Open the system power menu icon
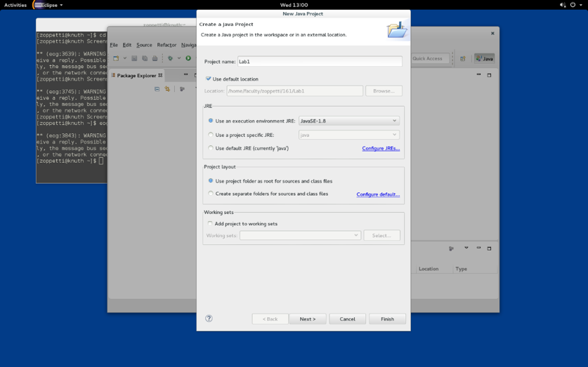 [573, 5]
